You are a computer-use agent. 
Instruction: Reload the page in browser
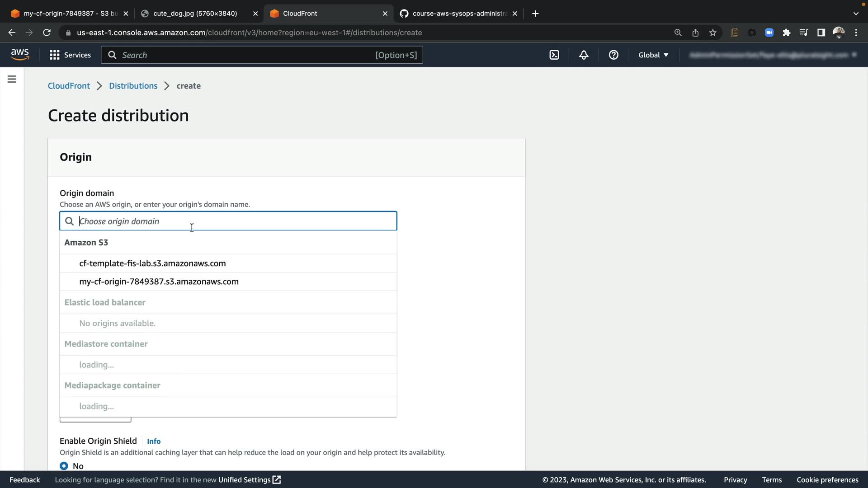coord(47,33)
